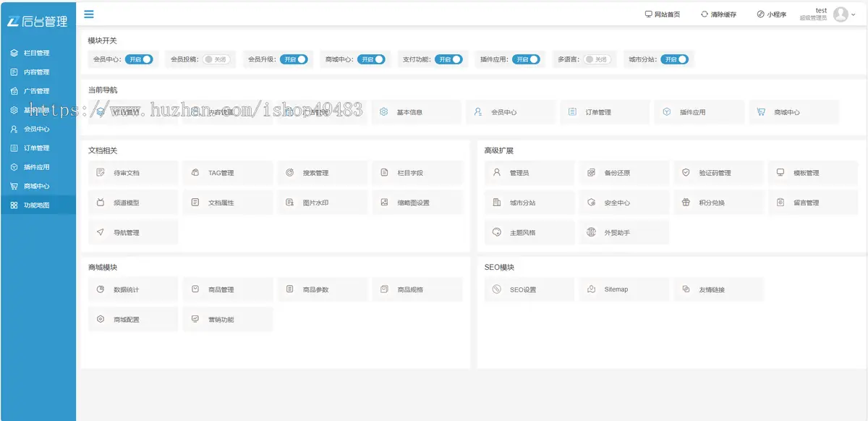
Task: Open the 文档属性 card
Action: pyautogui.click(x=228, y=203)
